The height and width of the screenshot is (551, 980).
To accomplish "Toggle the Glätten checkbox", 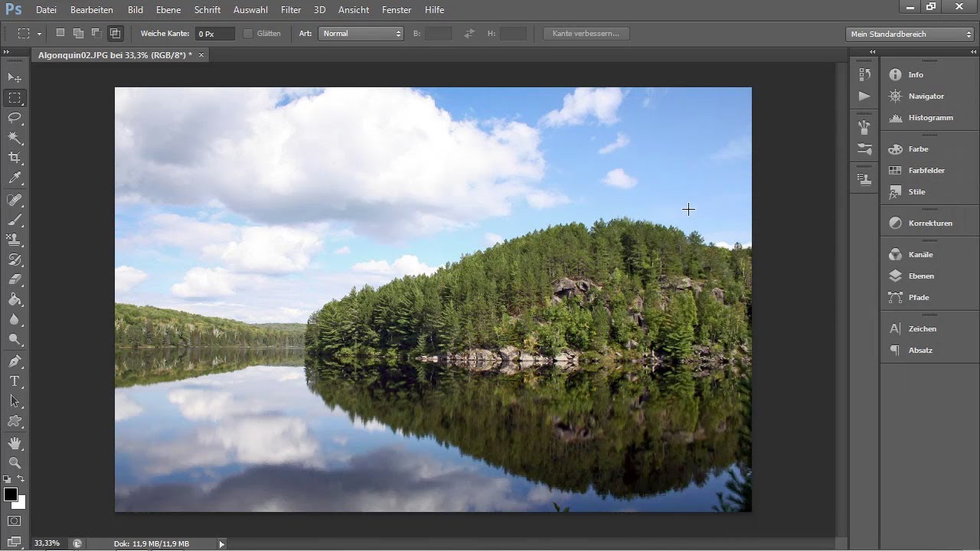I will pos(248,34).
